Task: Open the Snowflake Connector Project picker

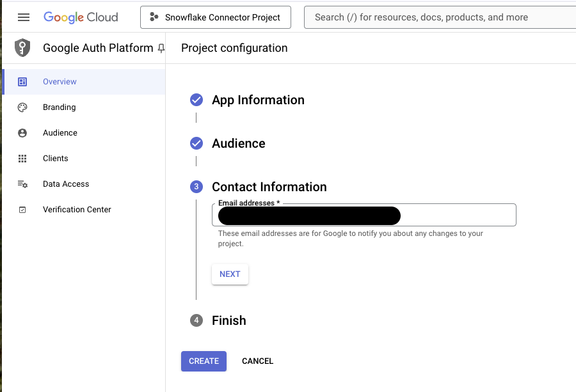Action: point(215,17)
